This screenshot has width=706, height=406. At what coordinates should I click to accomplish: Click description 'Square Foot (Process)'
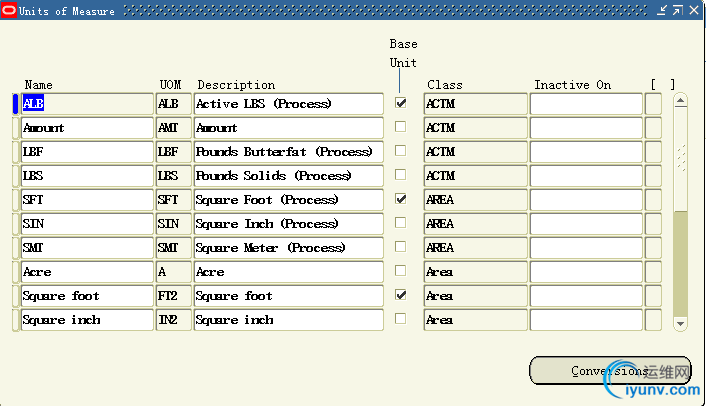289,200
